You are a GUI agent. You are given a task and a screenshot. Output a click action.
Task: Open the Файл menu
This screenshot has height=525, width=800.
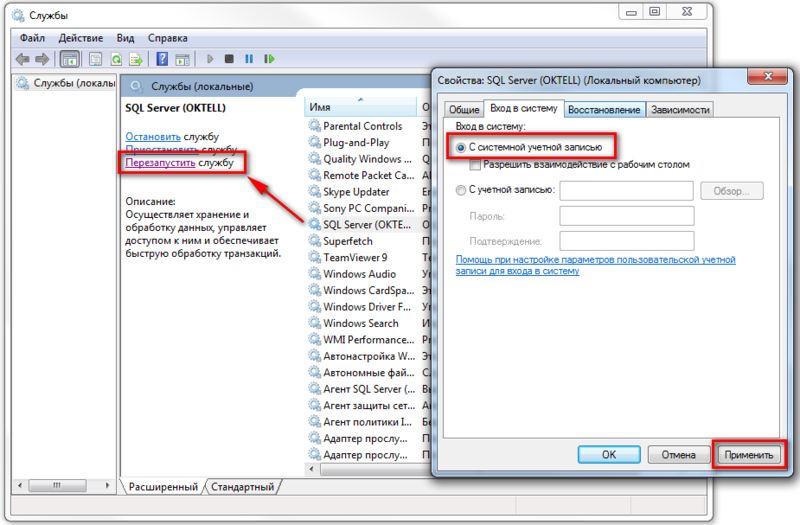pos(32,38)
